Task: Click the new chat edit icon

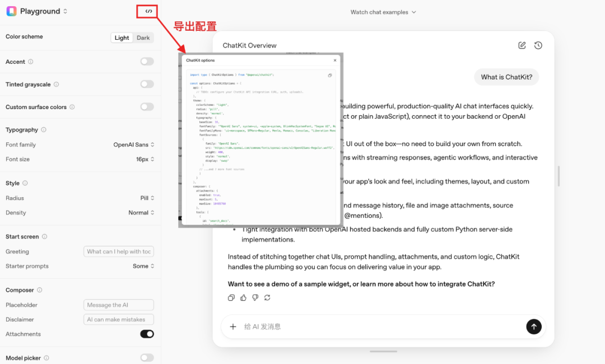Action: (x=522, y=45)
